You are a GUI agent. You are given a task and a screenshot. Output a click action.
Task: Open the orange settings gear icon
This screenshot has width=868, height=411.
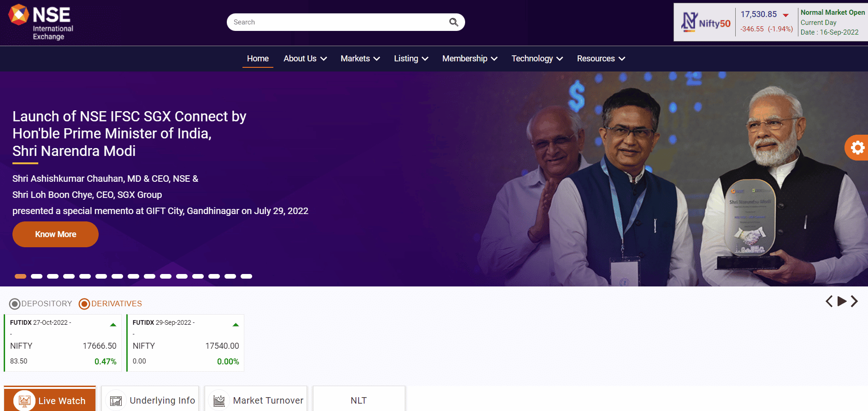[x=857, y=148]
